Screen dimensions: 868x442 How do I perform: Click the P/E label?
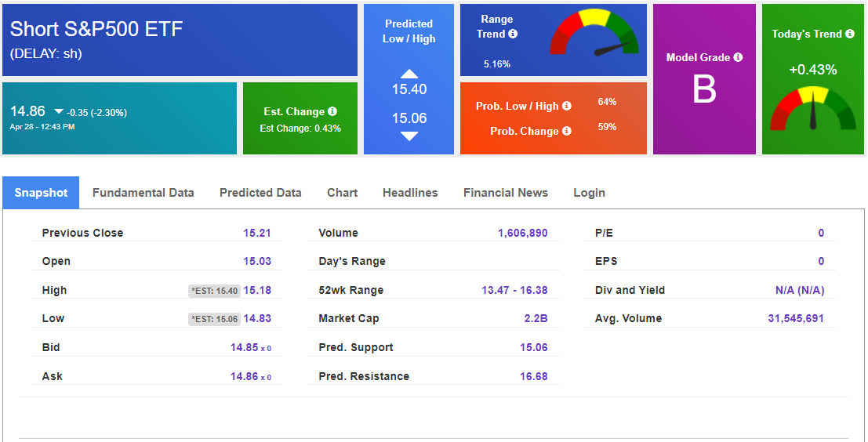coord(604,233)
